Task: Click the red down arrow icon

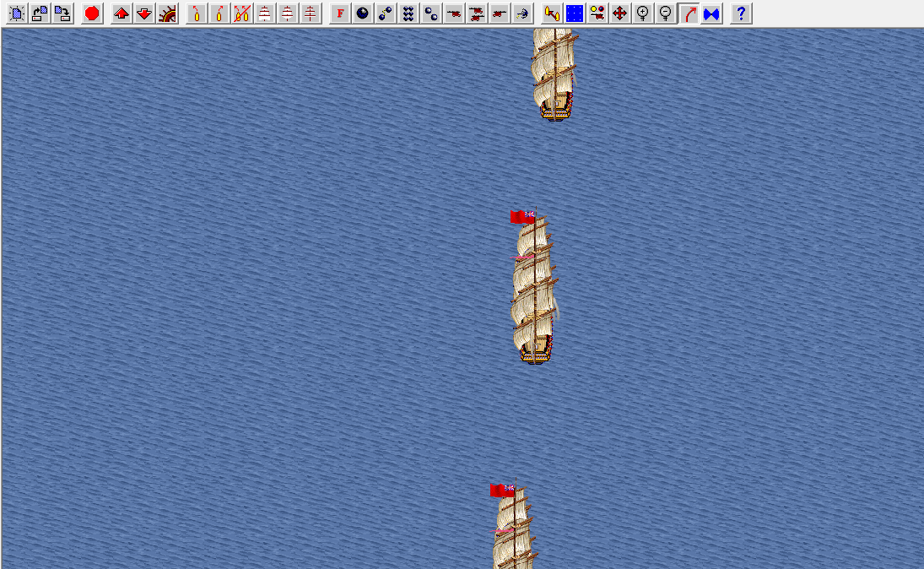Action: (x=144, y=14)
